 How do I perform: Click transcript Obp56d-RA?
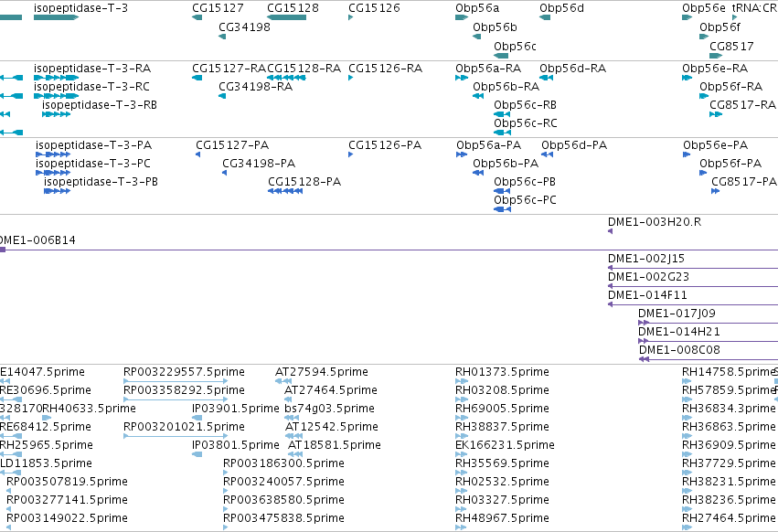point(572,68)
